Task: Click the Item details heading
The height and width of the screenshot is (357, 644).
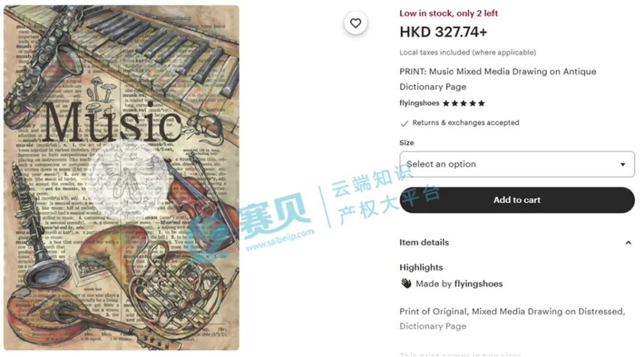Action: coord(424,242)
